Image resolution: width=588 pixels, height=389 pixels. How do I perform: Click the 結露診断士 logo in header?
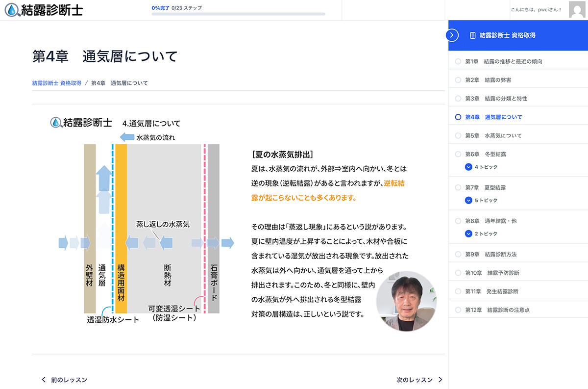pyautogui.click(x=44, y=10)
